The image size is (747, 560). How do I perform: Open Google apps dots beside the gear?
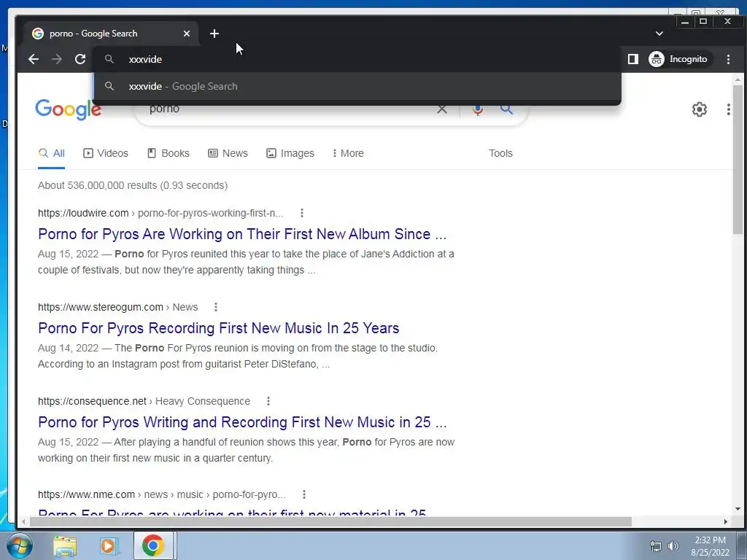(x=729, y=109)
